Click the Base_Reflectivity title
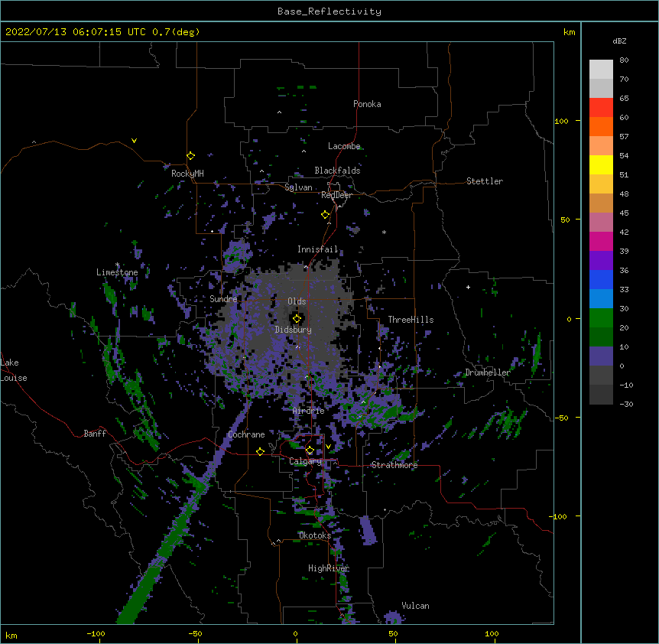Viewport: 659px width, 644px height. click(329, 11)
